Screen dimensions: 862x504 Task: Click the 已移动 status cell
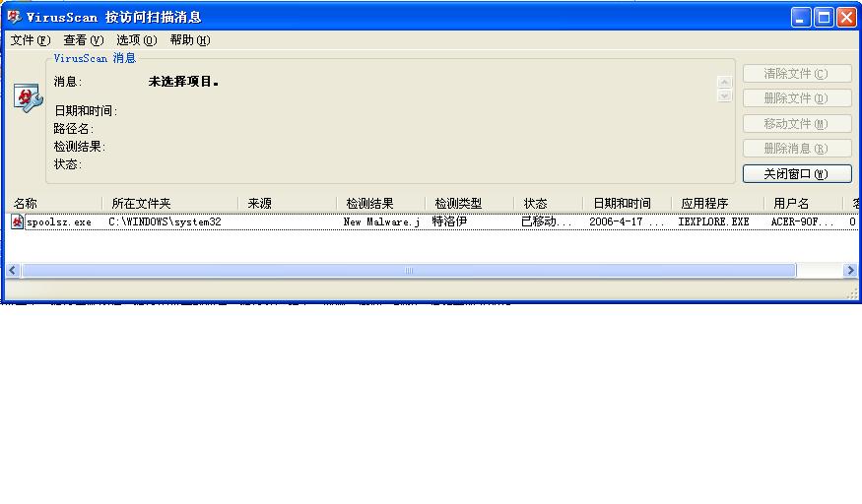click(x=547, y=221)
